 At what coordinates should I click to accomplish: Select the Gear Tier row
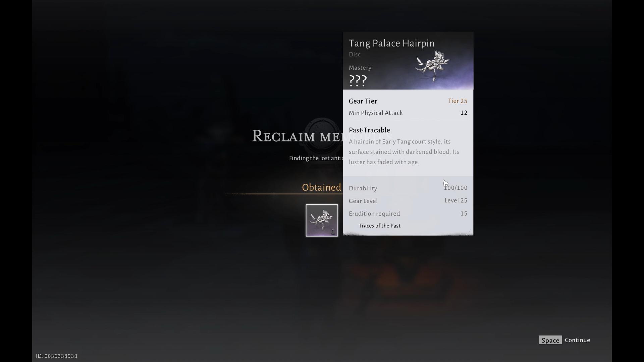tap(408, 101)
